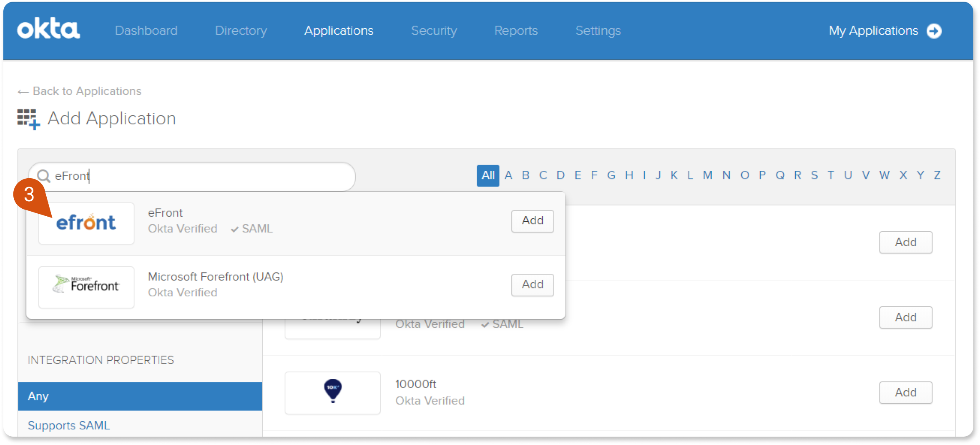Click the eFront result name

coord(165,213)
